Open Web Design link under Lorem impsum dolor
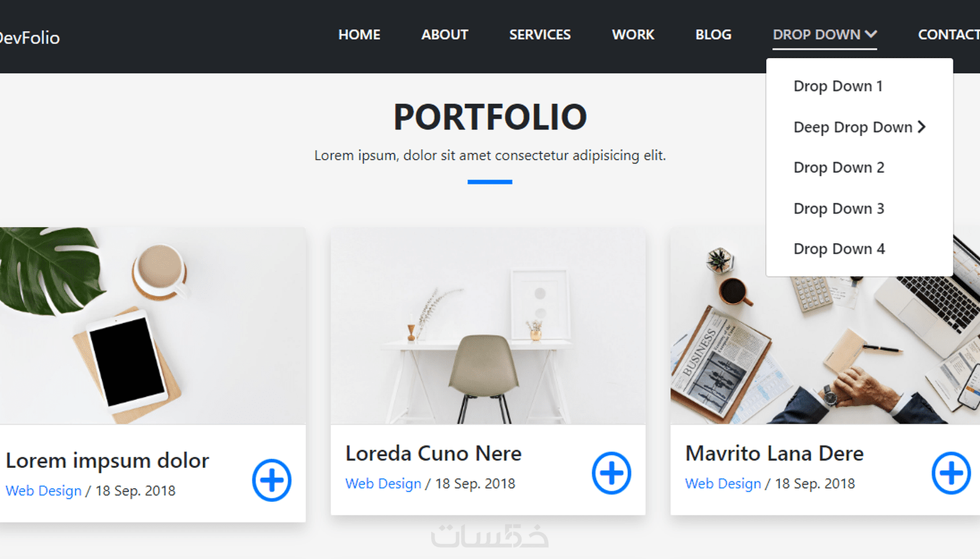Screen dimensions: 980x559 tap(43, 490)
